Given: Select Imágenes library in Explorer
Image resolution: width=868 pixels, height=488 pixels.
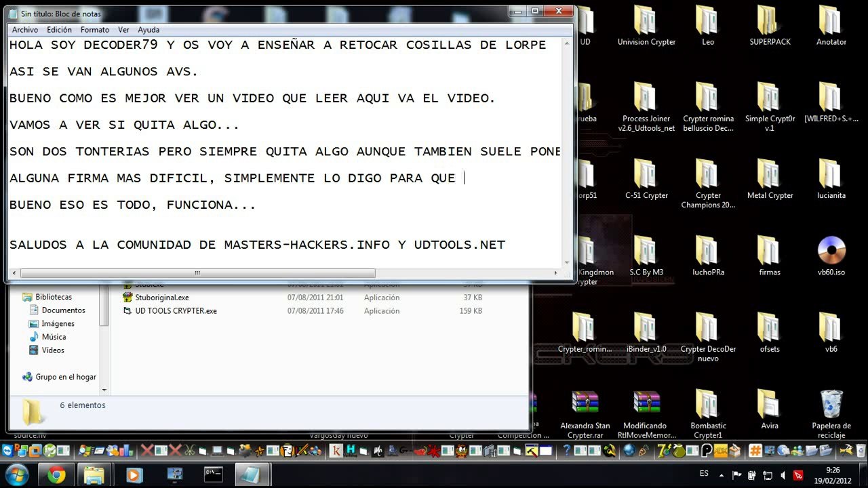Looking at the screenshot, I should point(58,324).
